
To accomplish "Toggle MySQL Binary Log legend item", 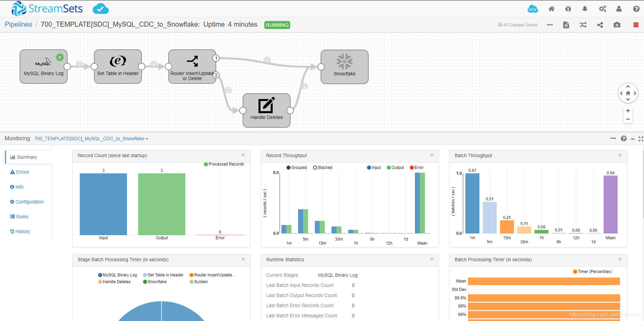I will click(118, 275).
